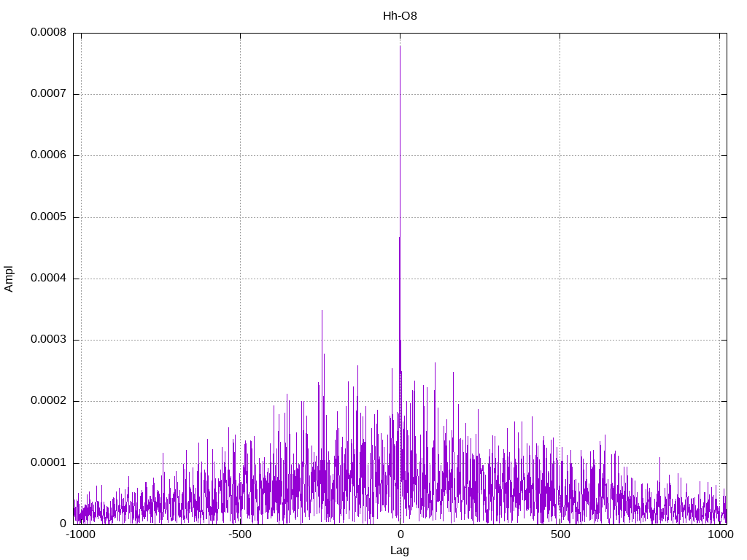
Task: Click the 0 label on the y-axis
Action: click(63, 524)
